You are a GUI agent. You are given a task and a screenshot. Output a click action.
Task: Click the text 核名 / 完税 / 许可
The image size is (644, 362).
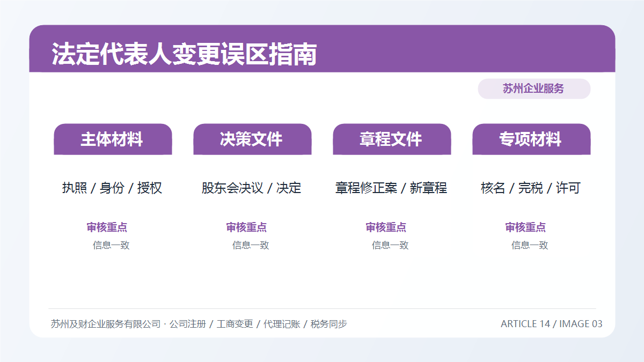[531, 188]
